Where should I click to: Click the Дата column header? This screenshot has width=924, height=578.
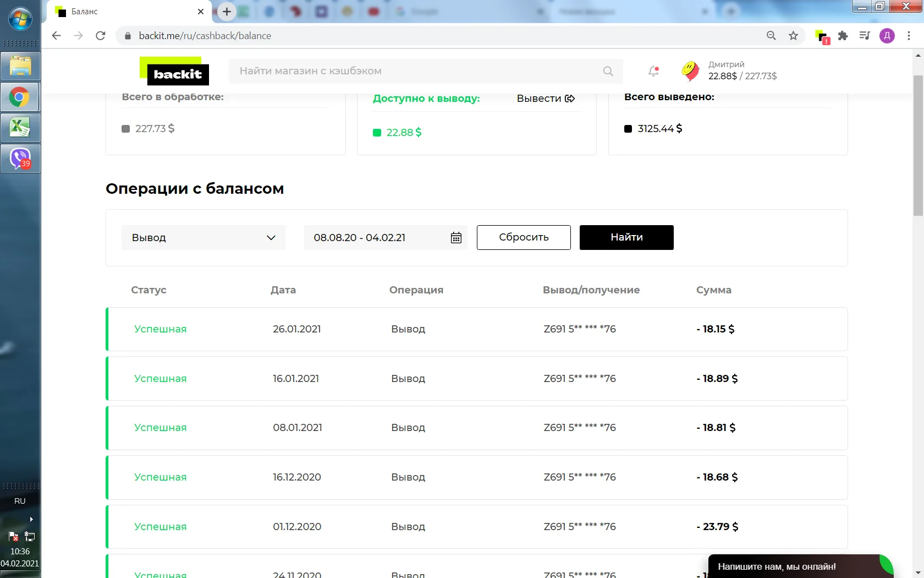click(283, 290)
